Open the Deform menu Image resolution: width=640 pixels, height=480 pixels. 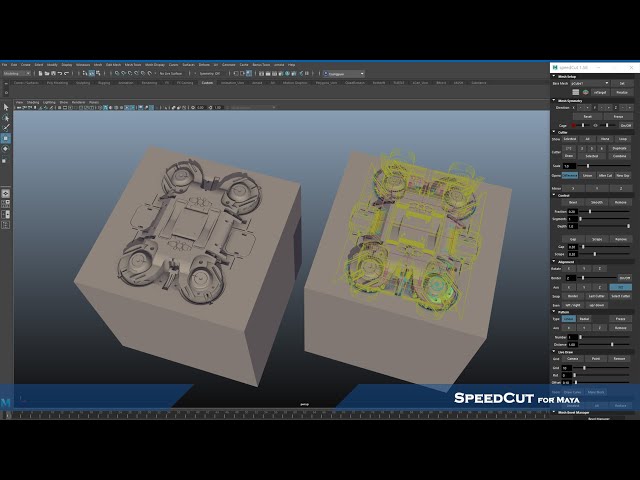tap(204, 64)
